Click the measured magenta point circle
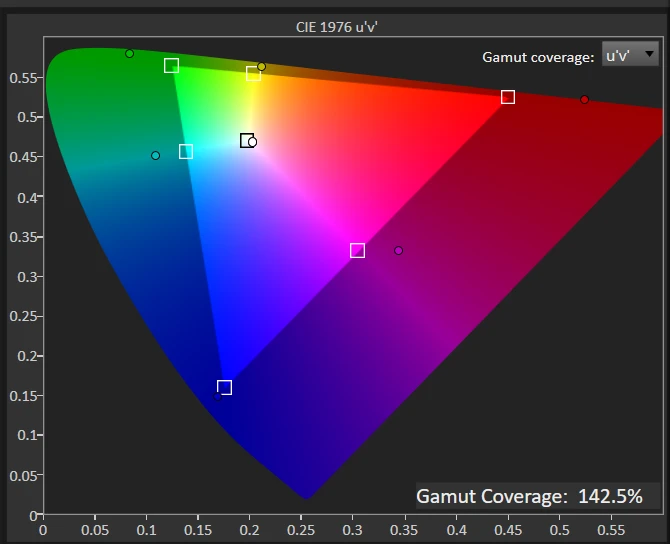 click(398, 251)
